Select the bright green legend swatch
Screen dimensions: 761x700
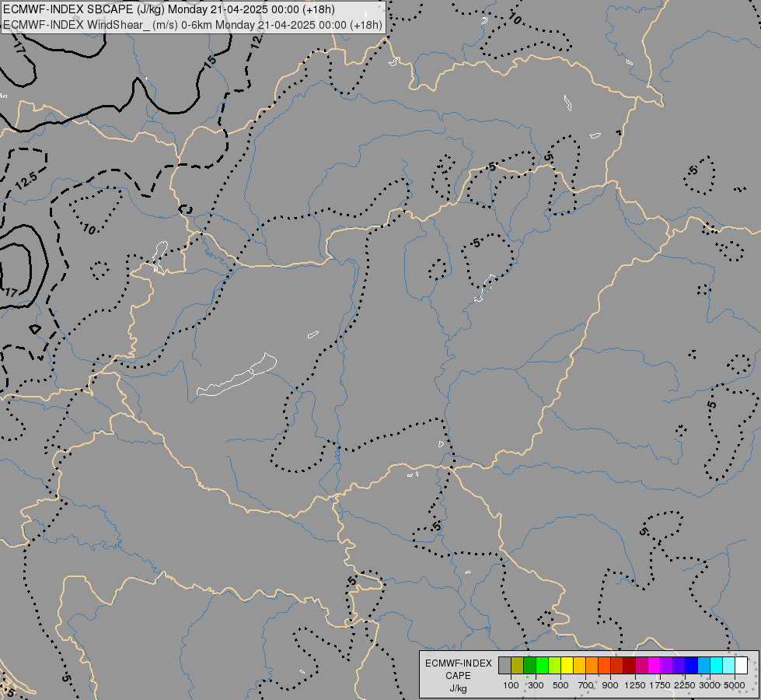[x=542, y=665]
